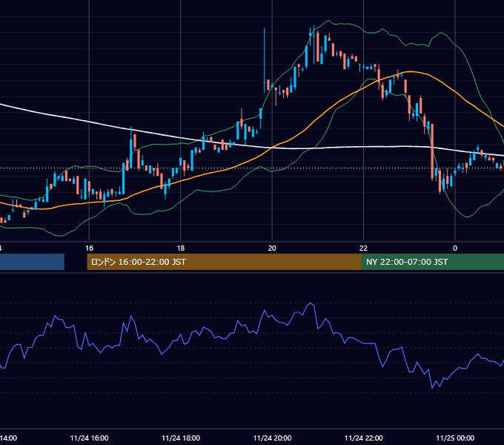Click the NY 22:00-07:00 JST session bar
This screenshot has width=504, height=445.
point(433,262)
